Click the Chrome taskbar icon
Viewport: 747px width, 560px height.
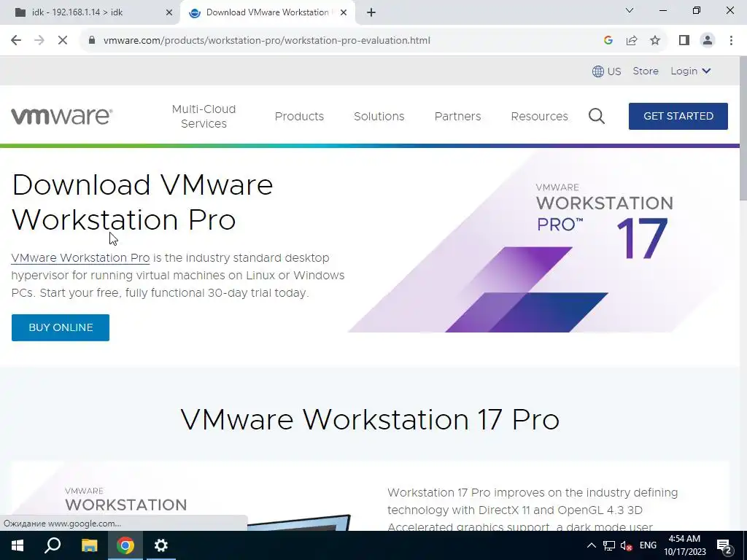coord(125,545)
